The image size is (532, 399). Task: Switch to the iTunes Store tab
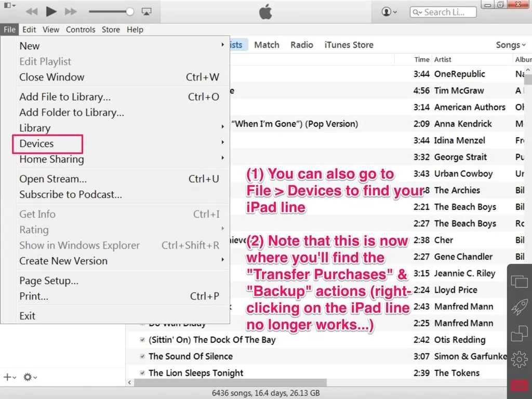[x=349, y=45]
